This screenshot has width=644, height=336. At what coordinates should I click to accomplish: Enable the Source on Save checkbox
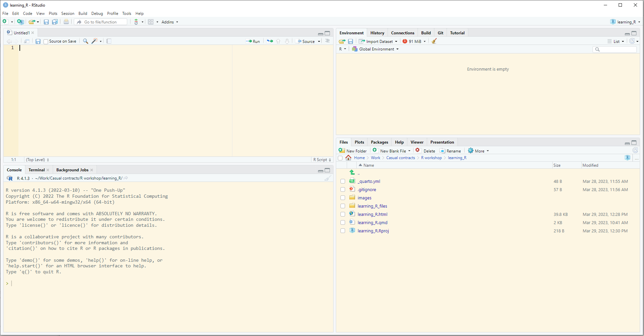46,42
